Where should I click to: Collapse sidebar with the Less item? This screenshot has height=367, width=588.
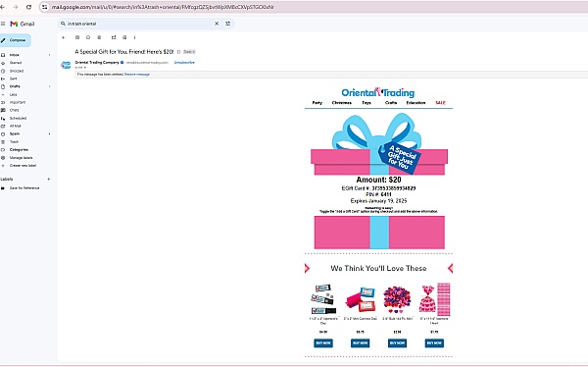[x=13, y=94]
